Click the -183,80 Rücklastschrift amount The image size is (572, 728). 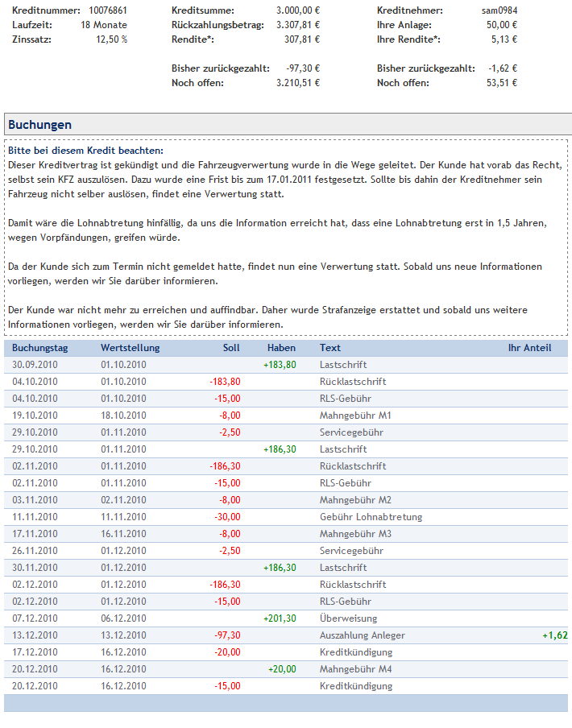226,382
